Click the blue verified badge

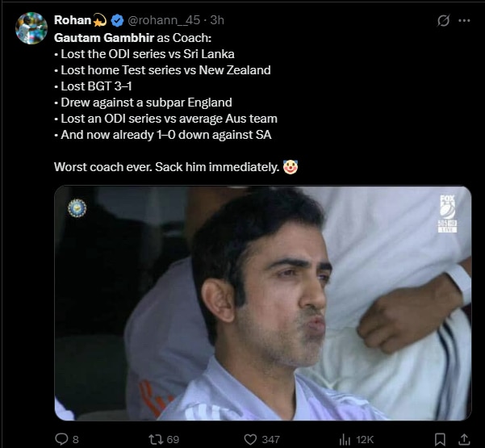[x=115, y=19]
